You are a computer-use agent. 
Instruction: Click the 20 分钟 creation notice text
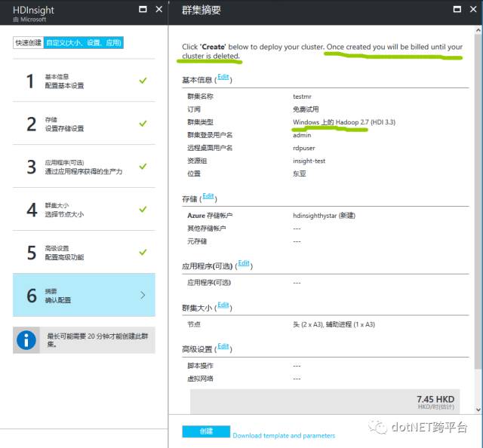coord(97,340)
